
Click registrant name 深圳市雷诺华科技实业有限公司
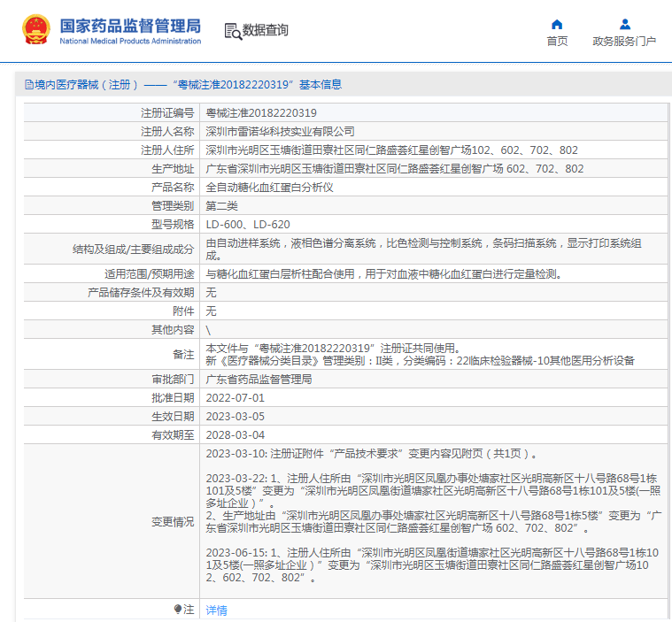pos(280,132)
